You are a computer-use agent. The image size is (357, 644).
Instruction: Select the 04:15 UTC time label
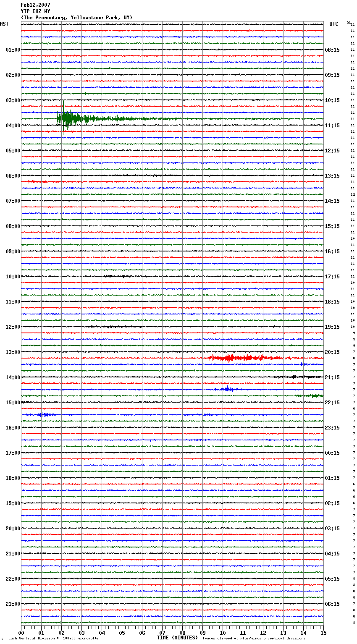(x=332, y=554)
